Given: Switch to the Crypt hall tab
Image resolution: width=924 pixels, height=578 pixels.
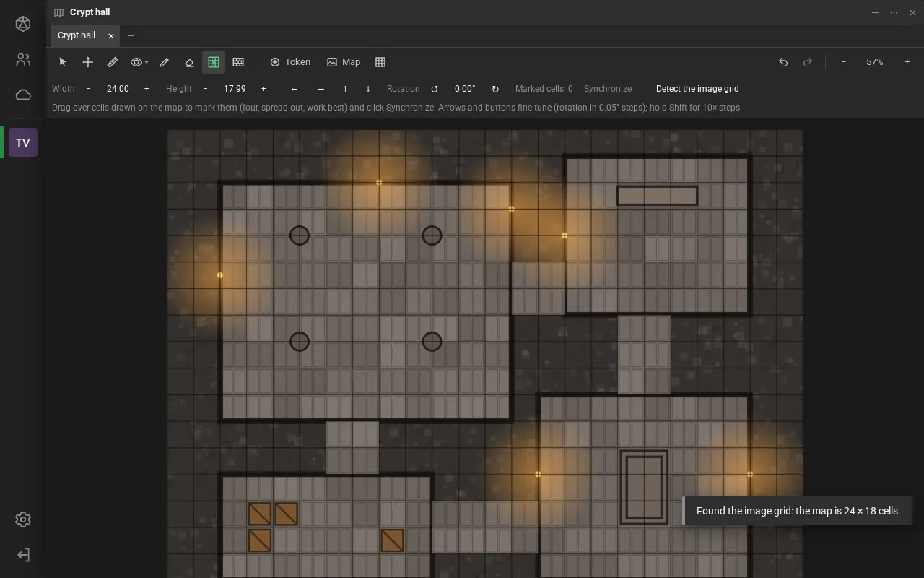Looking at the screenshot, I should [77, 35].
